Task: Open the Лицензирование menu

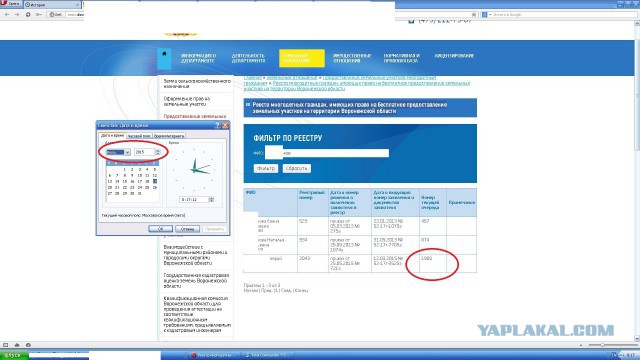Action: (x=454, y=56)
